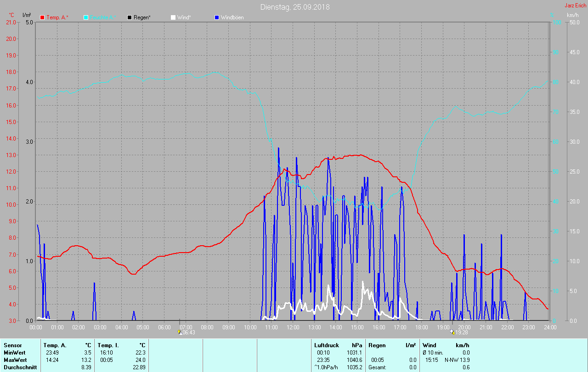Viewport: 588px width, 372px height.
Task: Click the white Wind legend square
Action: pyautogui.click(x=173, y=17)
